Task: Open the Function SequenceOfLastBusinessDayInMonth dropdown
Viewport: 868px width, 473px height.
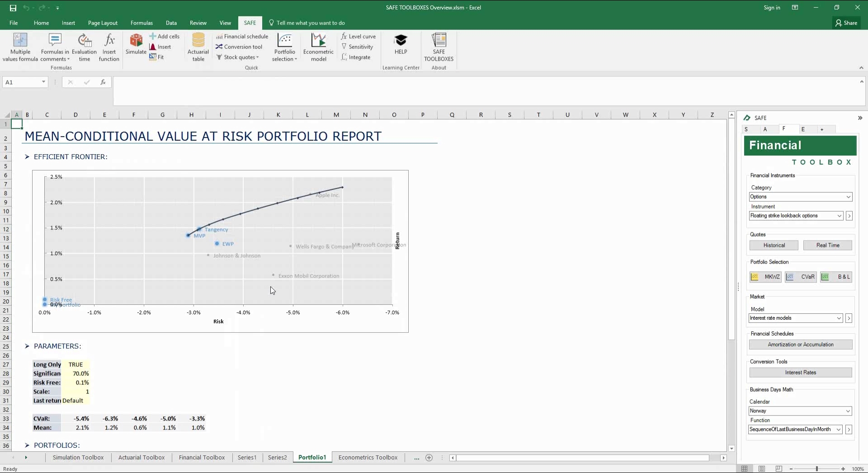Action: [x=839, y=430]
